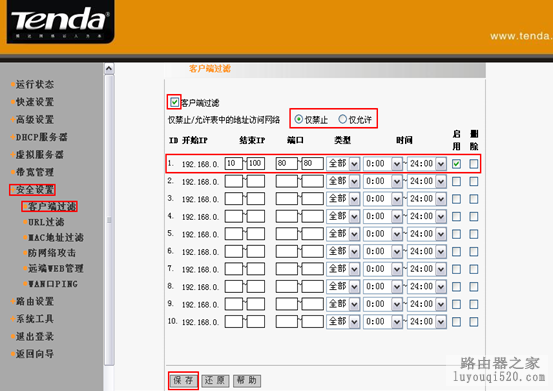
Task: Check the 删除 box for rule 1
Action: pos(474,164)
